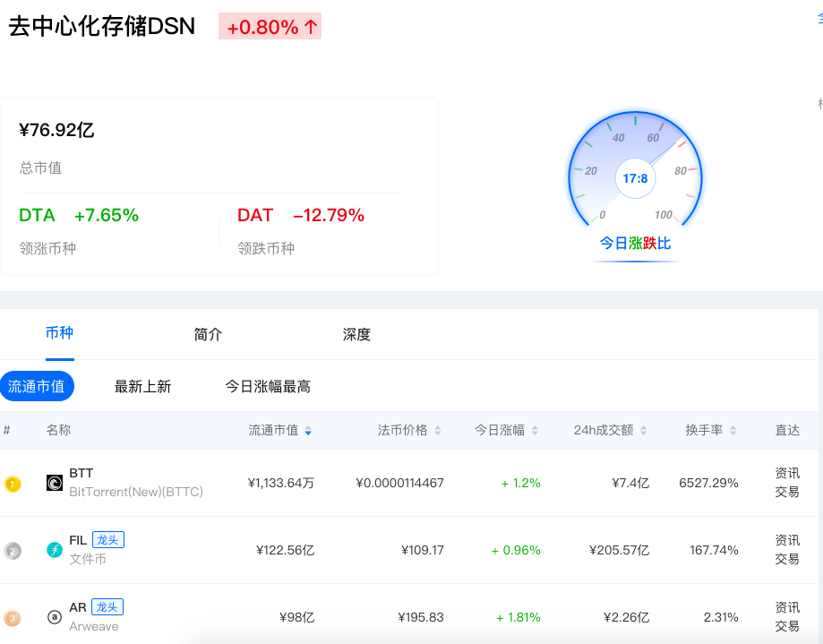Sort by 流通市值 column arrow
Screen dimensions: 823x644
click(x=308, y=431)
